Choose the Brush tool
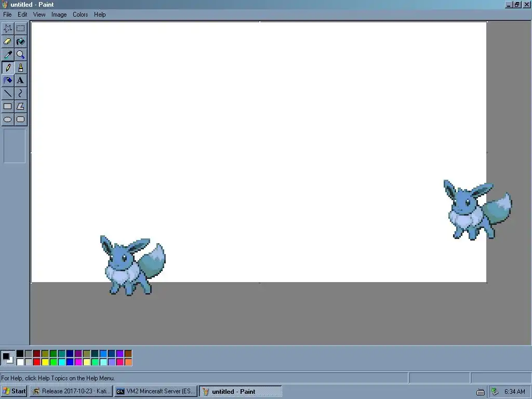The image size is (532, 399). (x=21, y=68)
